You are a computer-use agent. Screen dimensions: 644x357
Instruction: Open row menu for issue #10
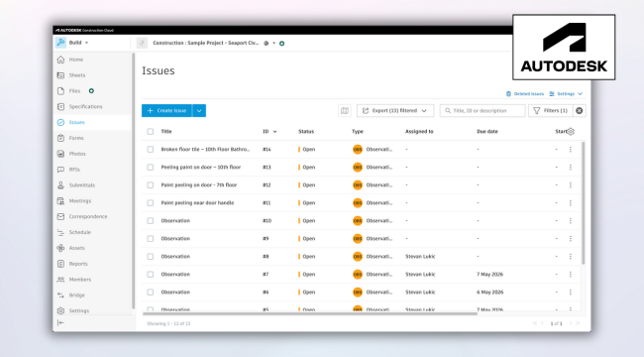click(571, 221)
